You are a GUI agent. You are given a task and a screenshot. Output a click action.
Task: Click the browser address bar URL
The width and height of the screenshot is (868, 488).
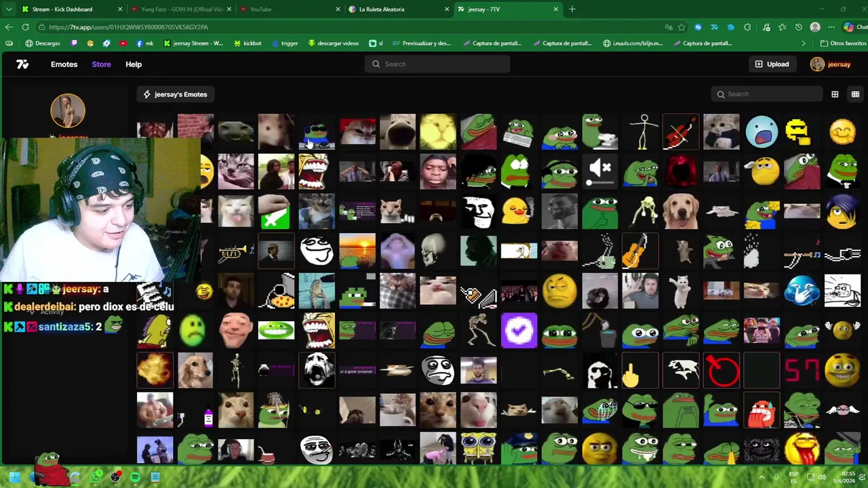129,27
